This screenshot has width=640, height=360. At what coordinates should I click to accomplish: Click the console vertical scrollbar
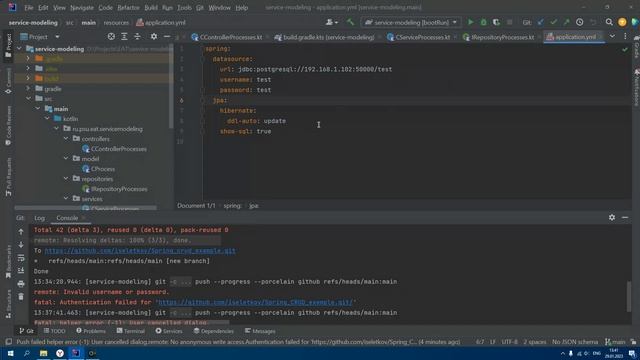tap(629, 297)
